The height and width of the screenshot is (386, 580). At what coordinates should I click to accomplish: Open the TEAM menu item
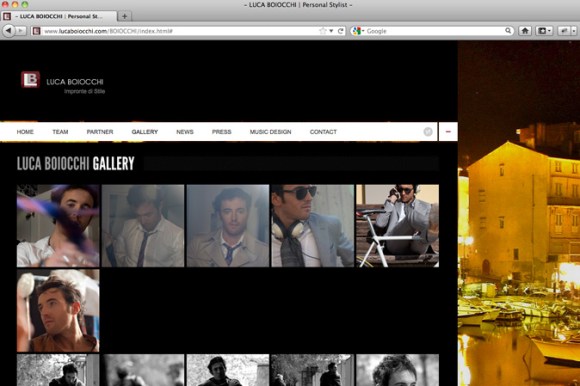(x=60, y=132)
